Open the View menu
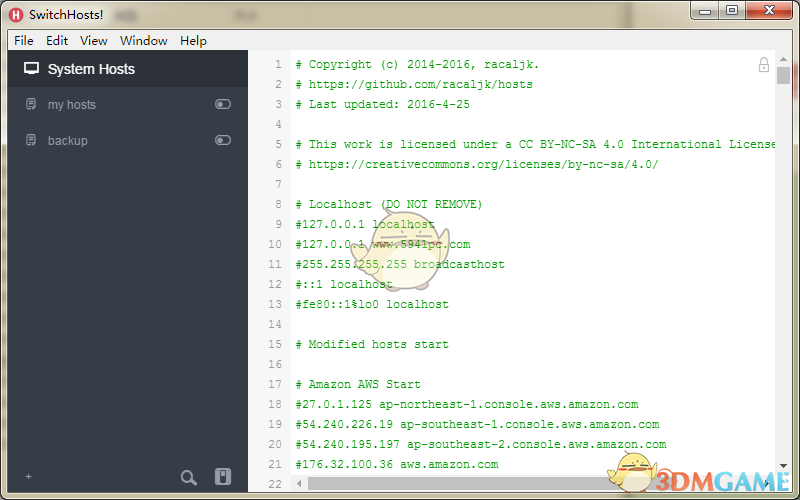This screenshot has height=500, width=800. [93, 41]
